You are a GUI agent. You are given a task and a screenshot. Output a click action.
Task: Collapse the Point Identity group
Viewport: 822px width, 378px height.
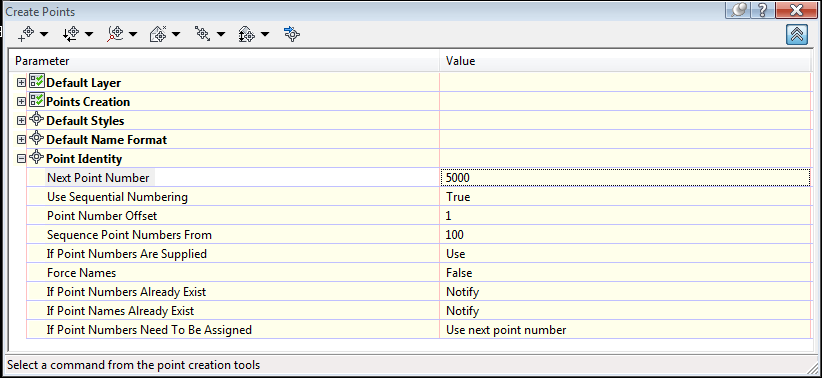pyautogui.click(x=21, y=158)
